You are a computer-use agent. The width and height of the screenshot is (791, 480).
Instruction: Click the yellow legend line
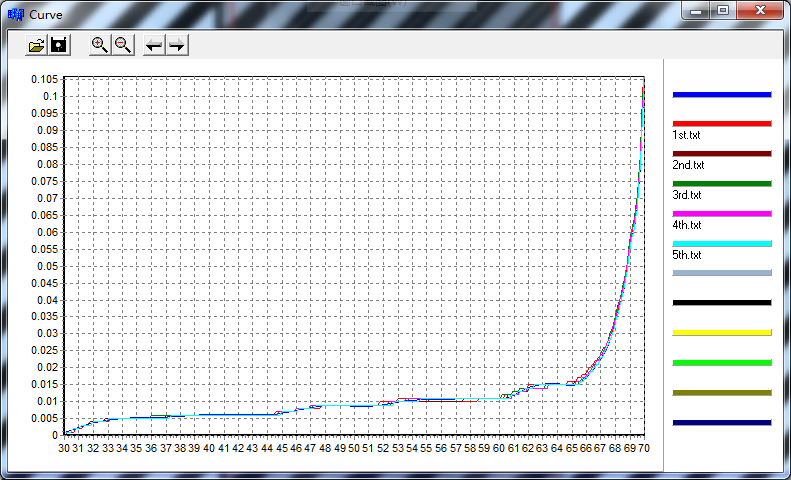721,332
